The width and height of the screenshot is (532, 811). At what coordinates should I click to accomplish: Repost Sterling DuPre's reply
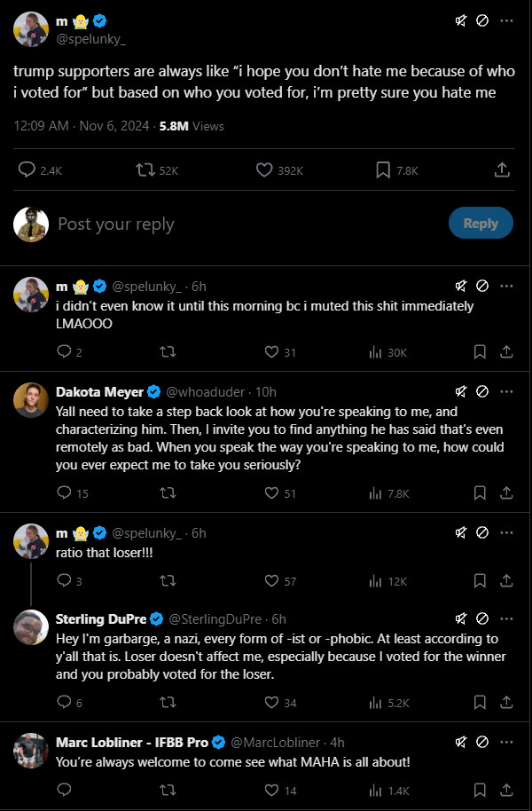pos(167,702)
